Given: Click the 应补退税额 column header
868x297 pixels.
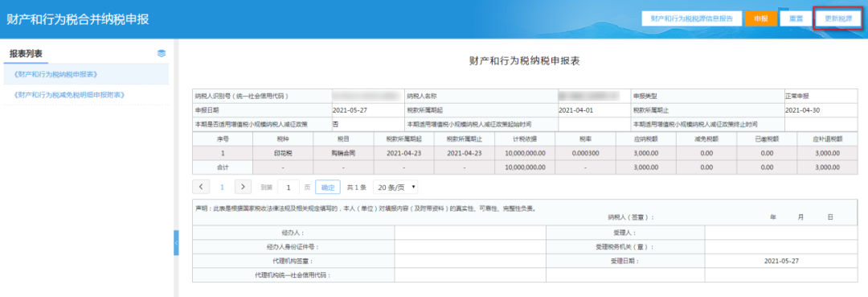Looking at the screenshot, I should click(x=828, y=139).
